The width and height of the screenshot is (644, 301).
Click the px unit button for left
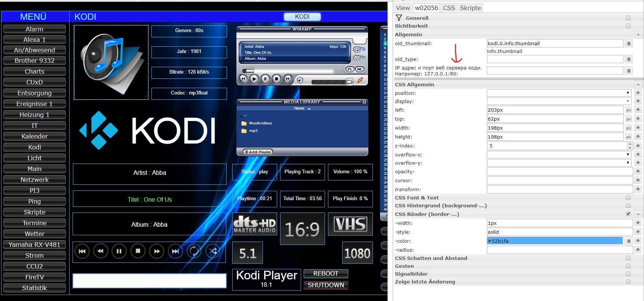click(629, 110)
